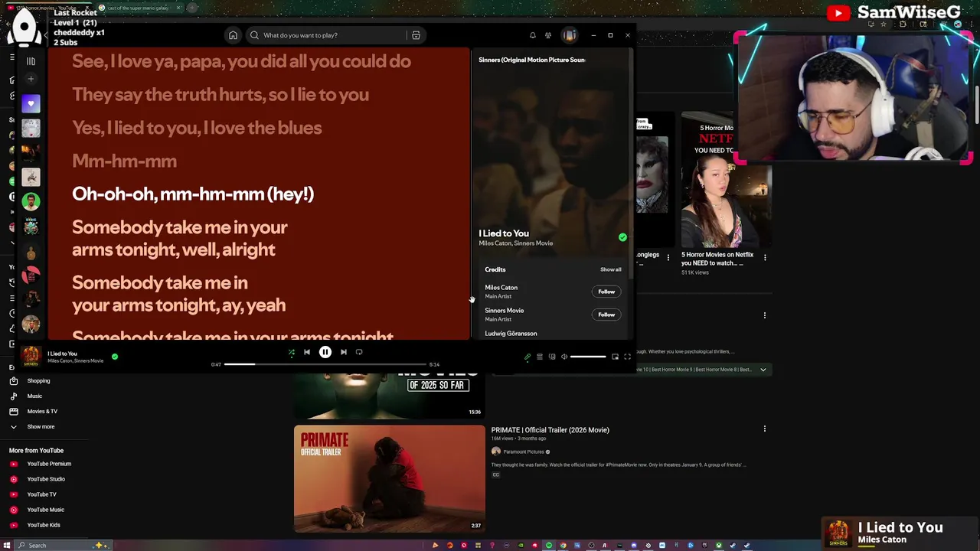
Task: Toggle saved checkmark beside player song title
Action: 115,356
